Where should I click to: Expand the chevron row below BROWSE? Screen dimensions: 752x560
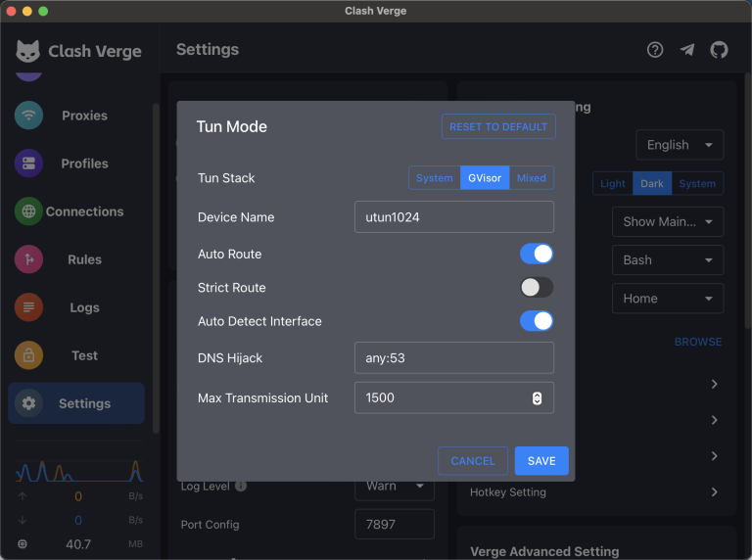714,384
